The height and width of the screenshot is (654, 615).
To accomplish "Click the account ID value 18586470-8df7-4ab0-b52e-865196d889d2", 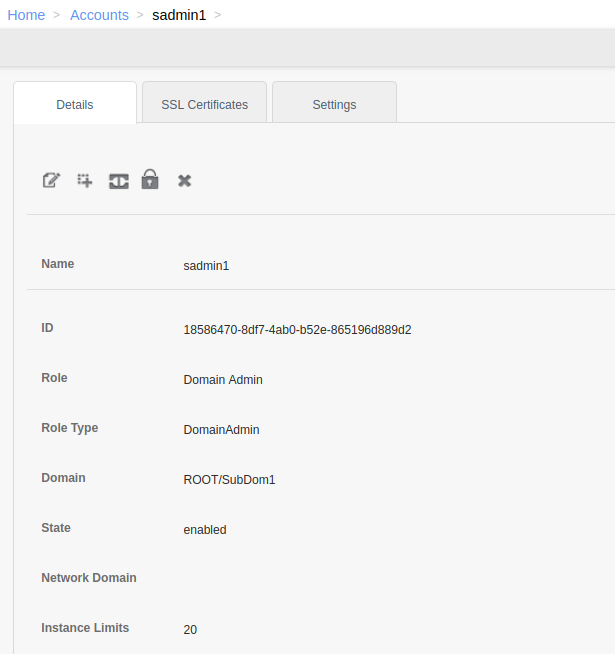I will (x=297, y=330).
